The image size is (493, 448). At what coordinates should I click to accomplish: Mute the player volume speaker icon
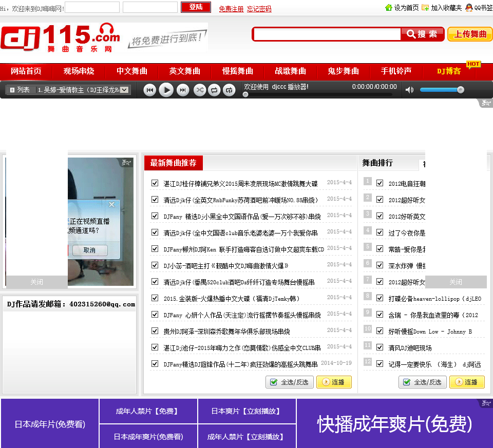409,90
